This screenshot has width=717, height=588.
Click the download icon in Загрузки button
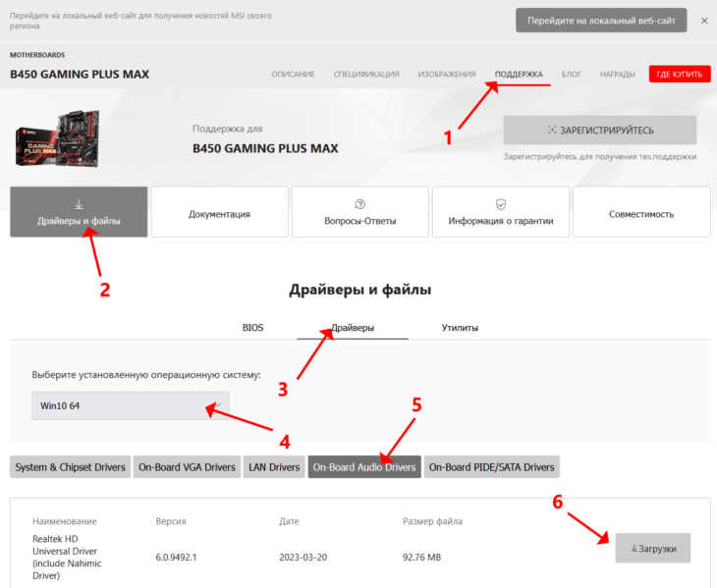point(634,549)
